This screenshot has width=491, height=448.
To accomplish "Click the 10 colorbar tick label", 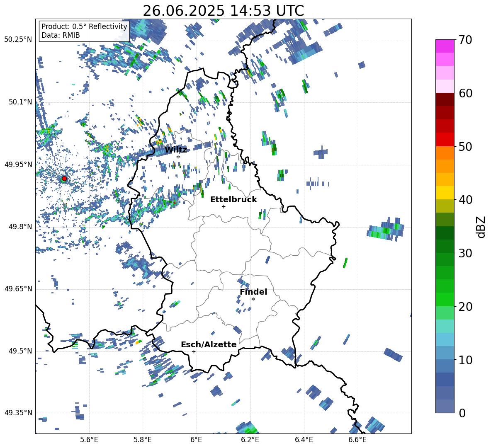I will point(465,360).
